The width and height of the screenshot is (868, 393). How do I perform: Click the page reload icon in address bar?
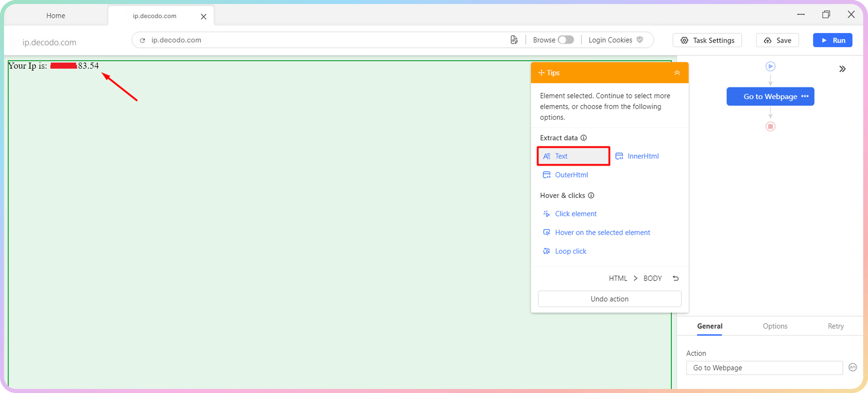pyautogui.click(x=142, y=40)
